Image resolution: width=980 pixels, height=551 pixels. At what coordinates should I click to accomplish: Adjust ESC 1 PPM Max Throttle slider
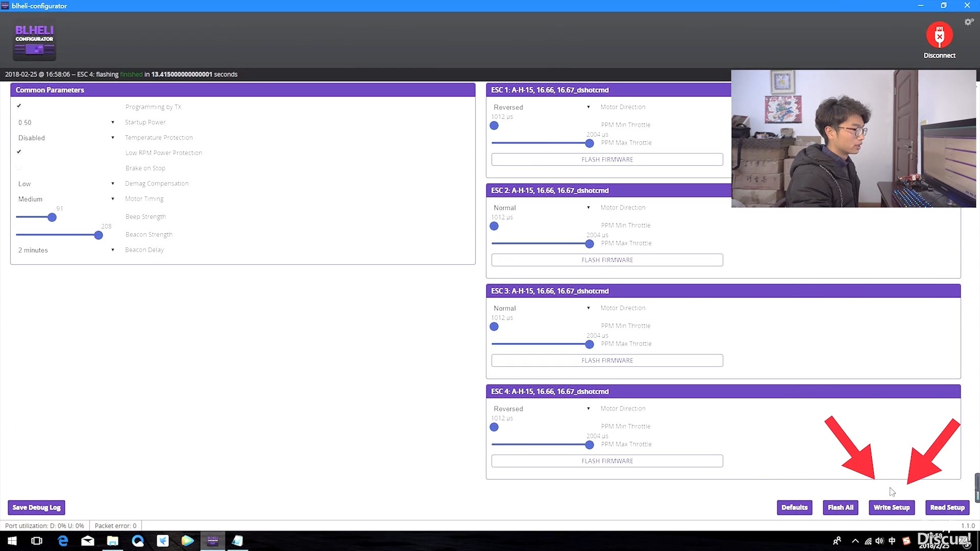pyautogui.click(x=590, y=143)
